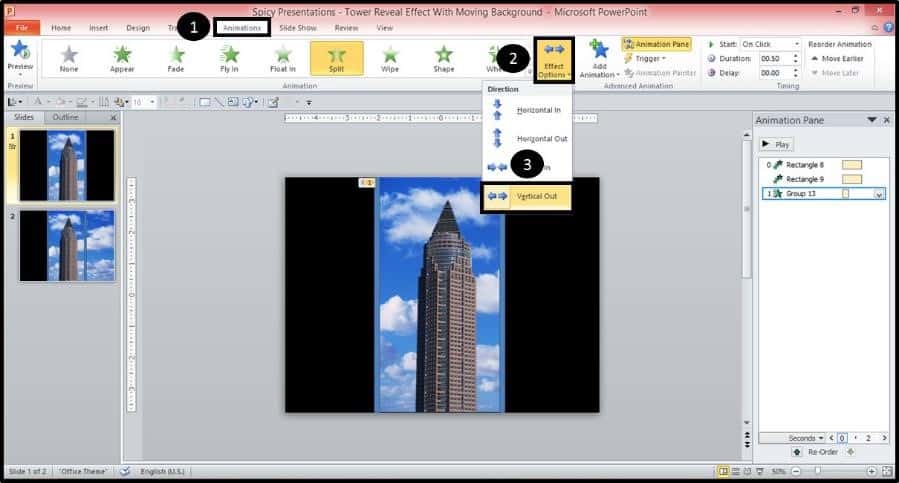
Task: Choose Horizontal Out direction
Action: 527,138
